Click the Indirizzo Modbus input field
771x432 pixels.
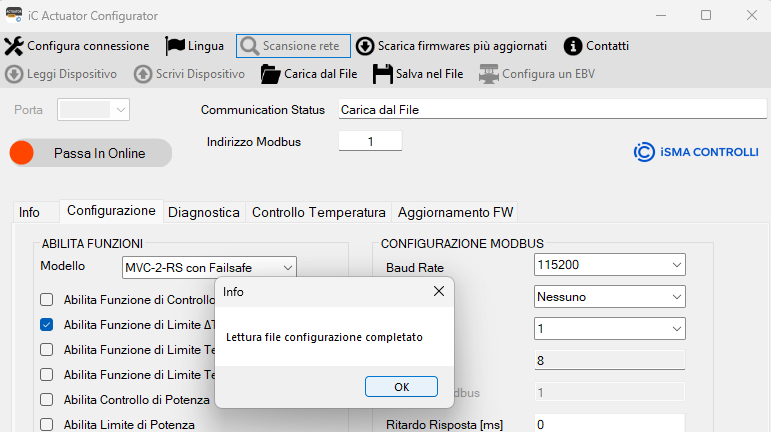370,142
